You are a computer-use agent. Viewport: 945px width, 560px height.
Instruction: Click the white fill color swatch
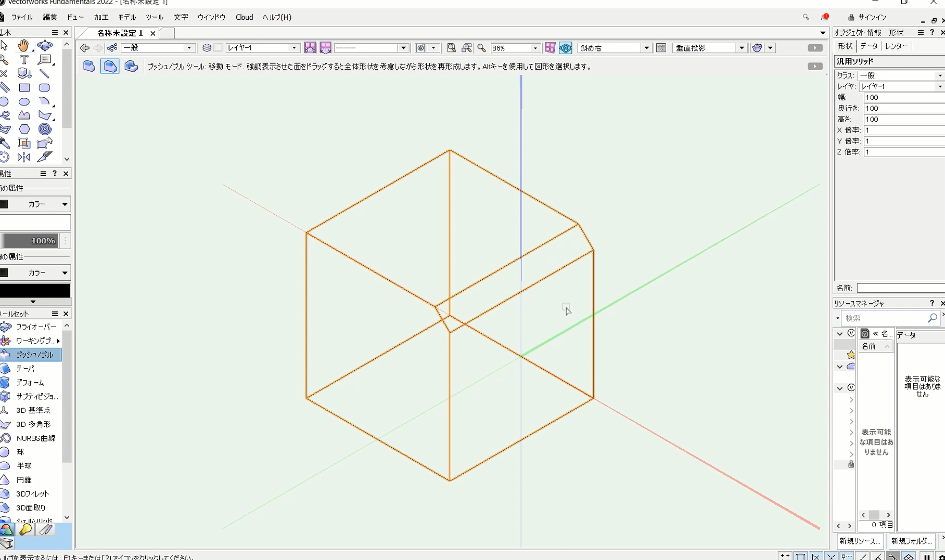click(x=35, y=223)
